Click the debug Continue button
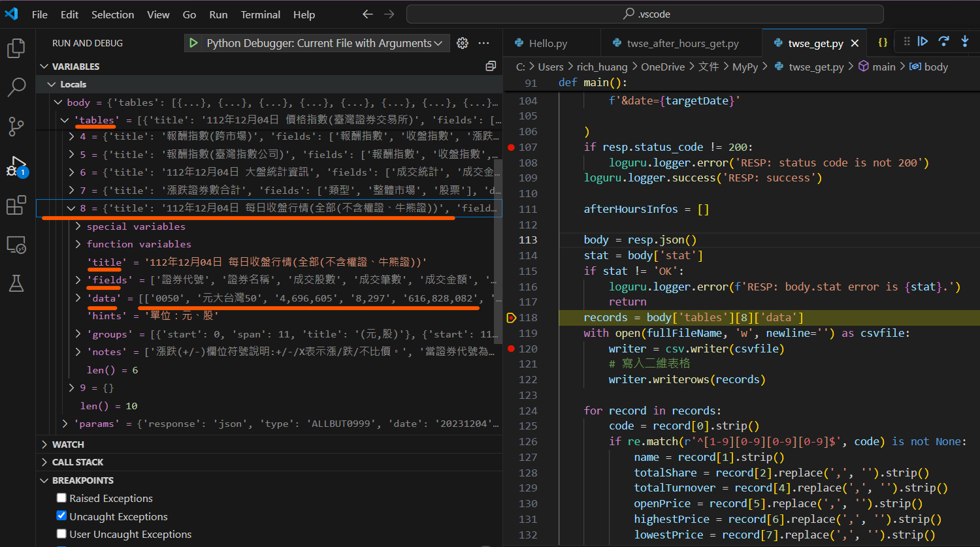 923,42
